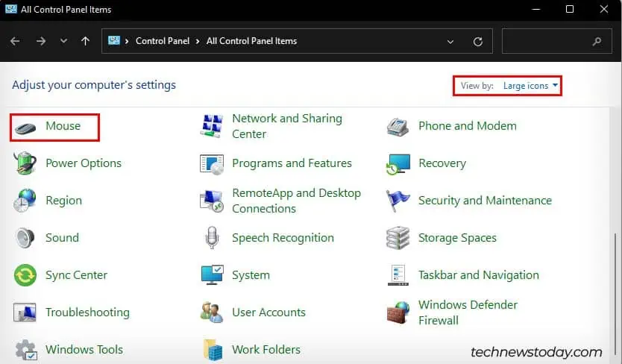
Task: Open the Recovery monitor icon
Action: pyautogui.click(x=398, y=163)
